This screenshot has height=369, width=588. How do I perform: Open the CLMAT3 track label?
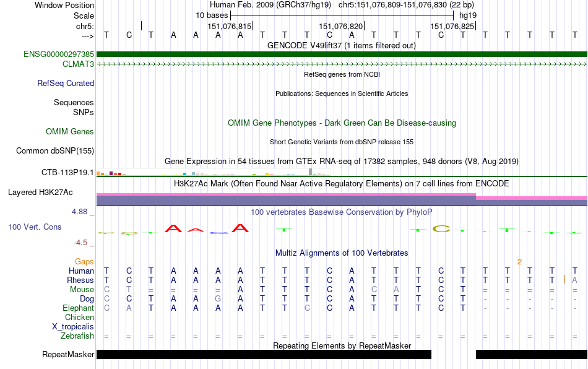click(78, 64)
